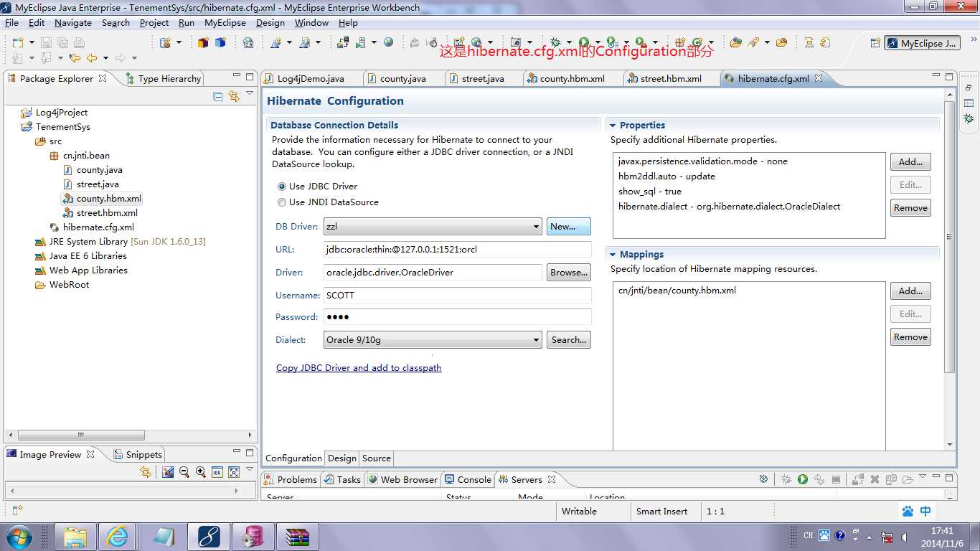This screenshot has width=980, height=551.
Task: Switch to the Source tab
Action: tap(377, 458)
